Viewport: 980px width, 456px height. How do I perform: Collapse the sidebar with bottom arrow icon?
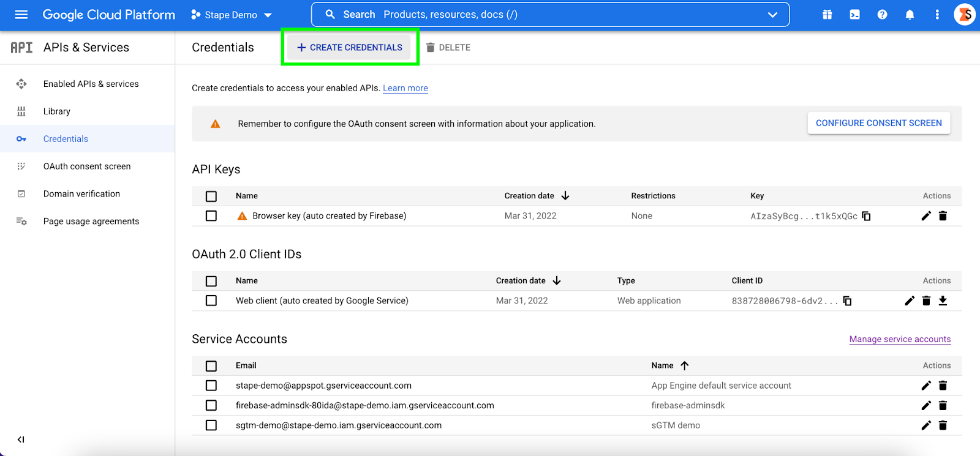21,439
